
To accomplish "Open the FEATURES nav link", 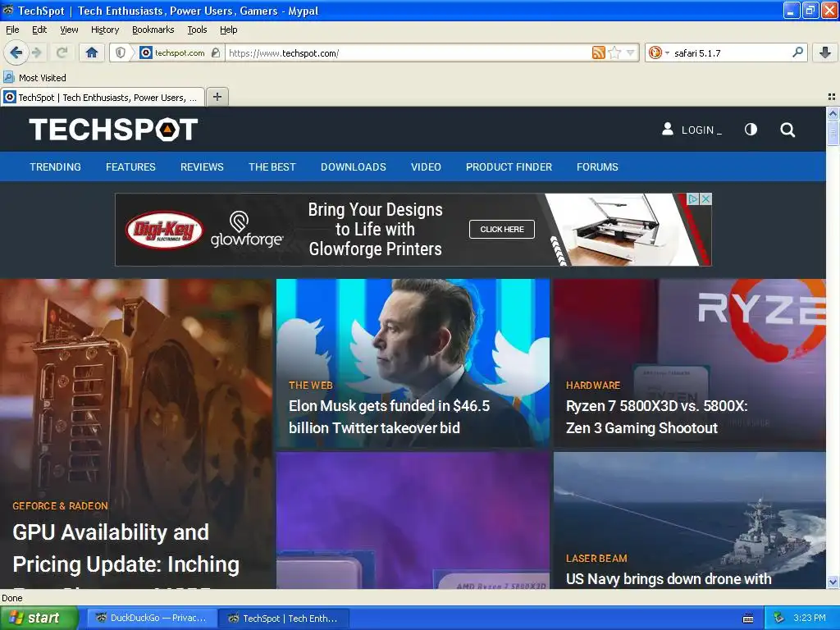I will pyautogui.click(x=130, y=167).
